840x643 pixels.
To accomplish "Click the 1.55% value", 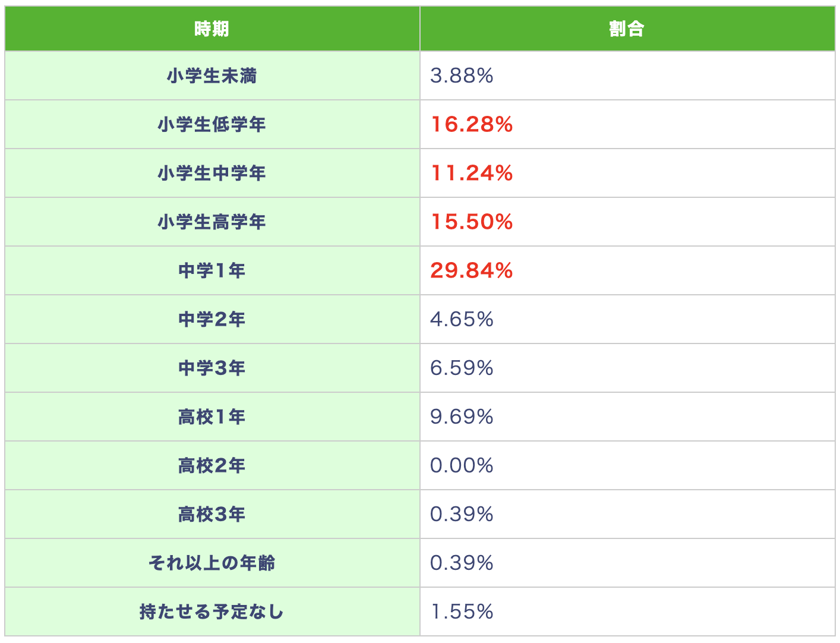I will pos(462,612).
